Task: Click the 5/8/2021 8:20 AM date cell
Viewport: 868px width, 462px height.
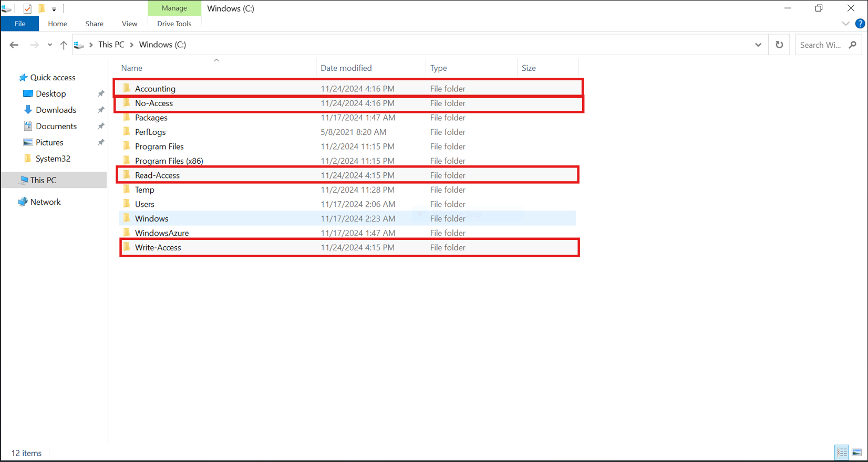Action: (x=353, y=132)
